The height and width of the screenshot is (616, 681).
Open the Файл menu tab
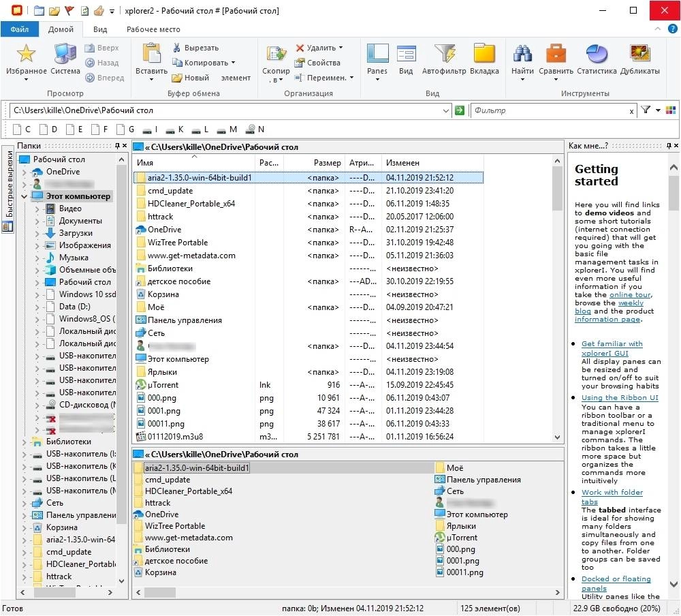pos(20,29)
